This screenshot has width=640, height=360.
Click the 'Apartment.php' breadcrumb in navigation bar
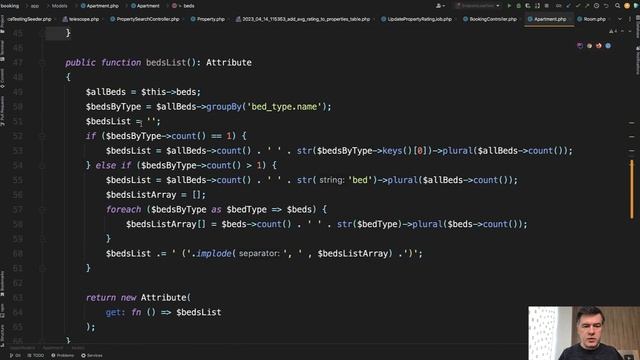100,6
